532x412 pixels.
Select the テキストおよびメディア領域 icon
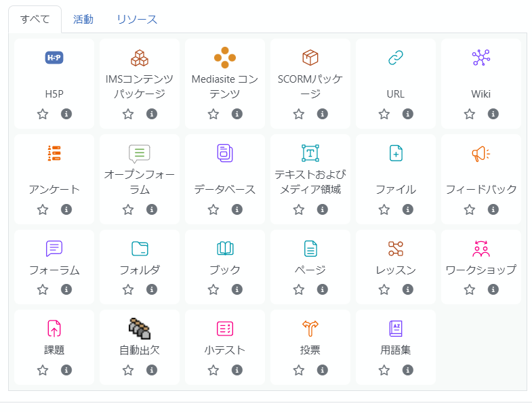click(x=310, y=153)
